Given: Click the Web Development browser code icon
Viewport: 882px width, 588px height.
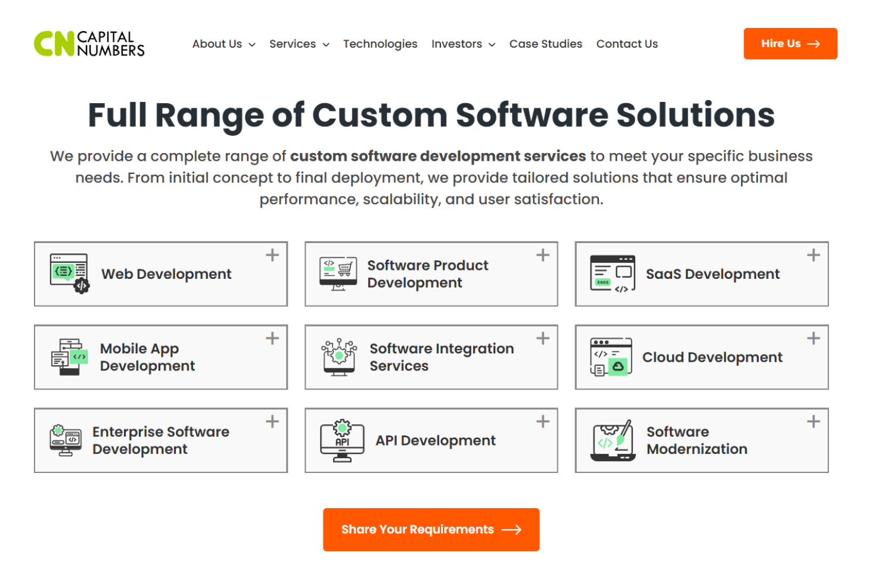Looking at the screenshot, I should point(69,273).
